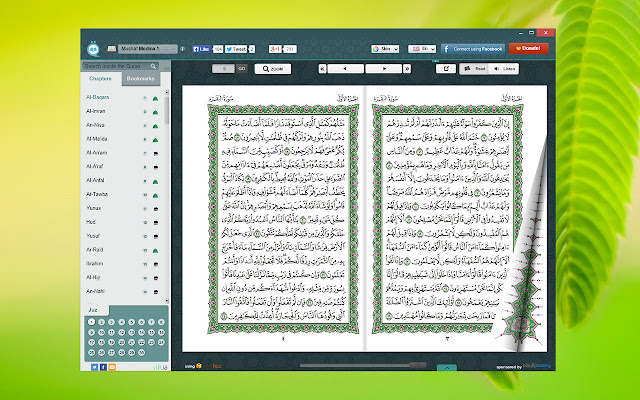Open Ibrahim chapter

(x=95, y=264)
